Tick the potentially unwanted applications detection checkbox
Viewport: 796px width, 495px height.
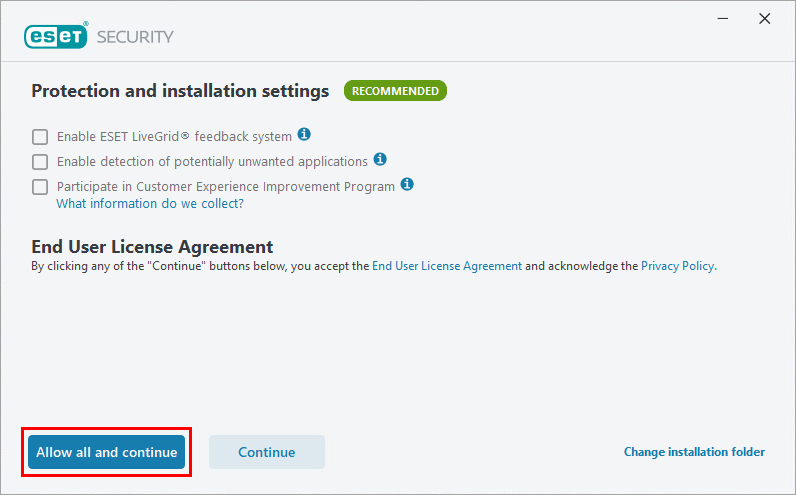[x=40, y=161]
